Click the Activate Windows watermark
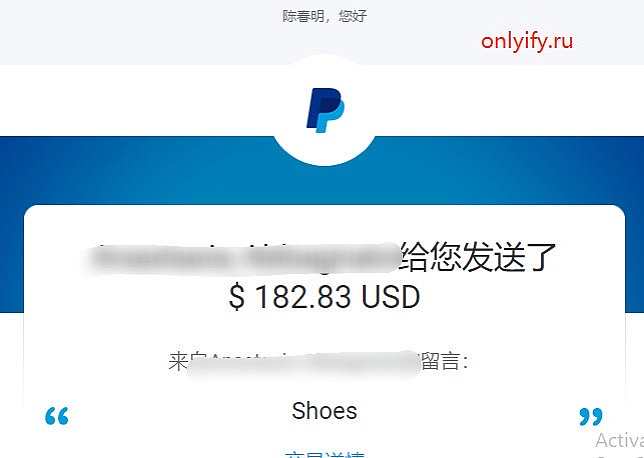 [x=619, y=441]
